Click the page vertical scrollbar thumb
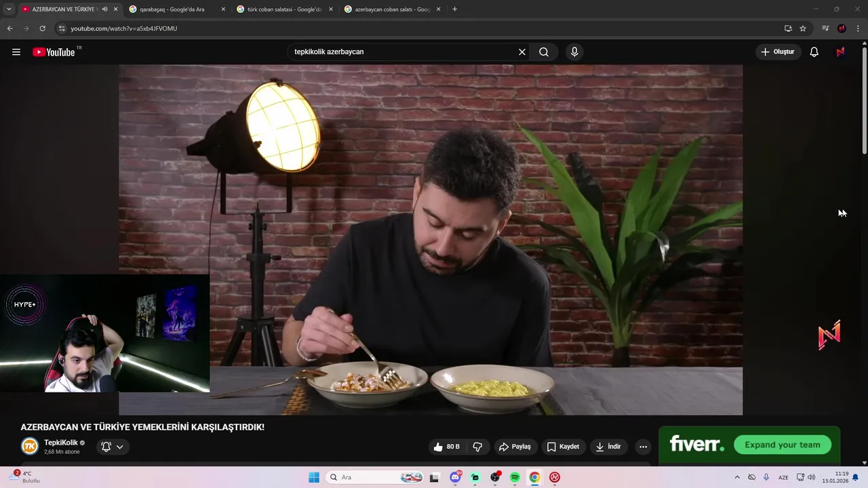The height and width of the screenshot is (488, 868). (x=864, y=100)
